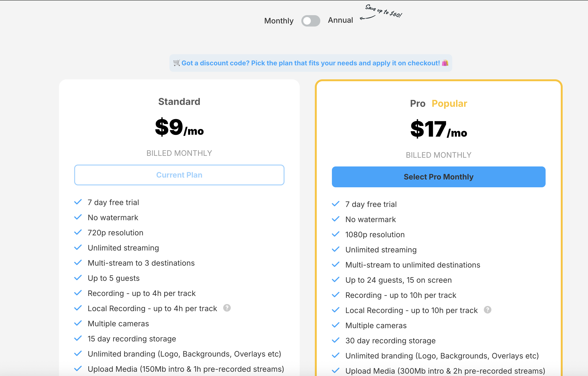Click the Annual billing label

[x=340, y=20]
